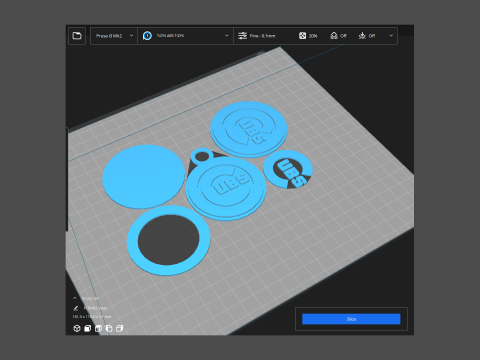Click the Fine layer height profile text
Screen dimensions: 480x360
tap(262, 36)
